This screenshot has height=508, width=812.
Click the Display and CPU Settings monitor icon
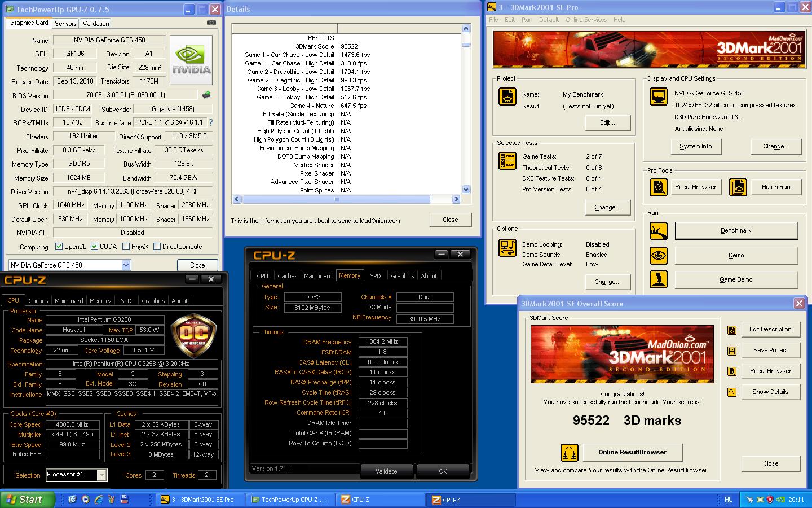pyautogui.click(x=659, y=97)
